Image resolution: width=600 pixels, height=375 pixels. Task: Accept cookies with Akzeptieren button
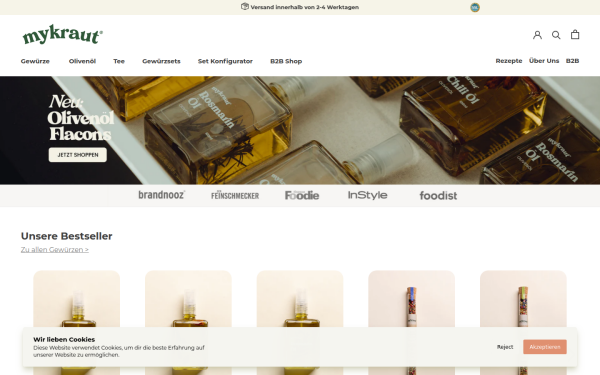coord(545,347)
